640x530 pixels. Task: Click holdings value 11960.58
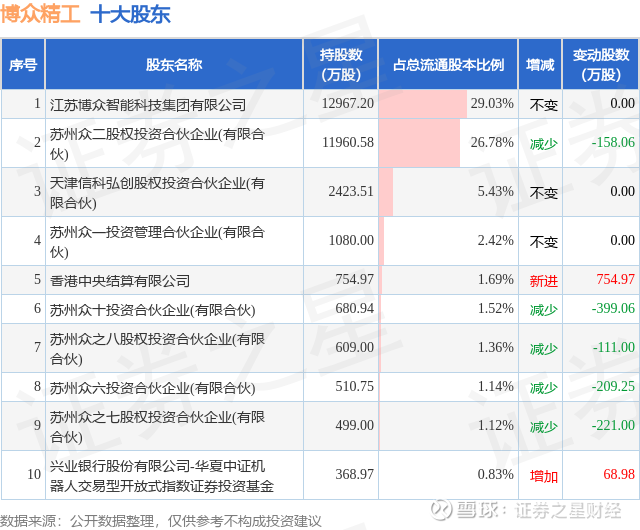tap(348, 143)
